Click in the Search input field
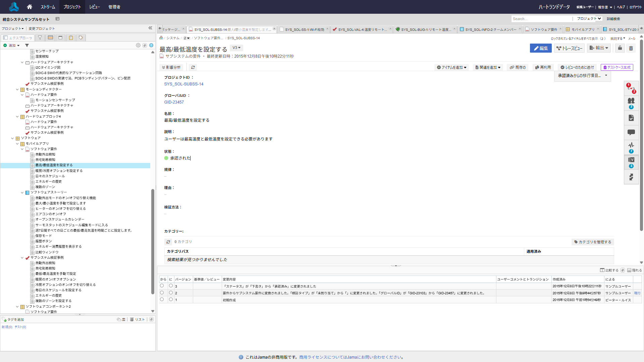Viewport: 644px width, 362px height. [x=541, y=19]
